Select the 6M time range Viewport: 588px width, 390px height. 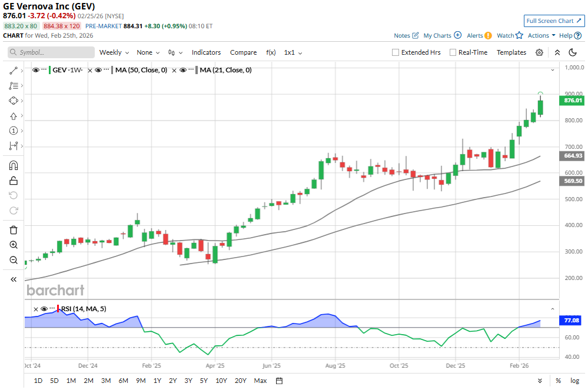[x=124, y=381]
